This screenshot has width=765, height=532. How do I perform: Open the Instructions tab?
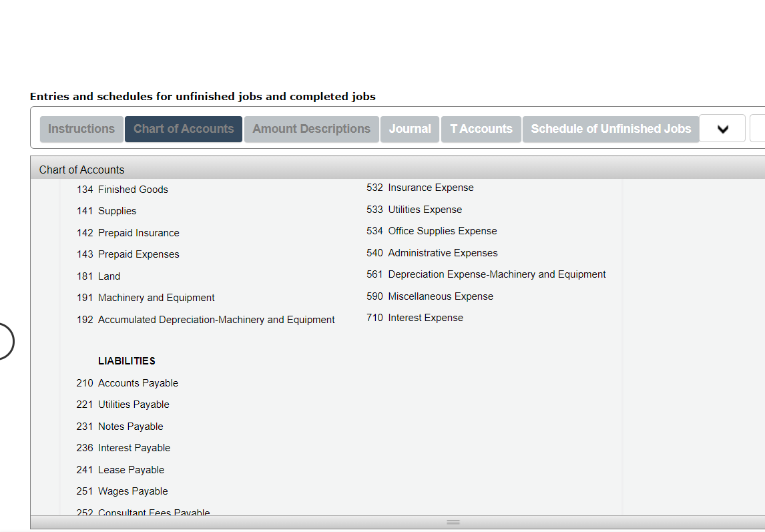tap(81, 129)
